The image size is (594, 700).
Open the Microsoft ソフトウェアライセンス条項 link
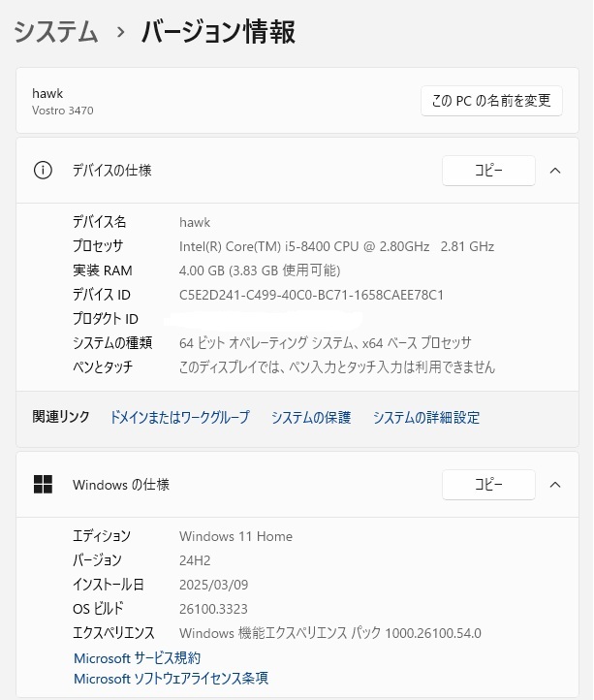171,679
